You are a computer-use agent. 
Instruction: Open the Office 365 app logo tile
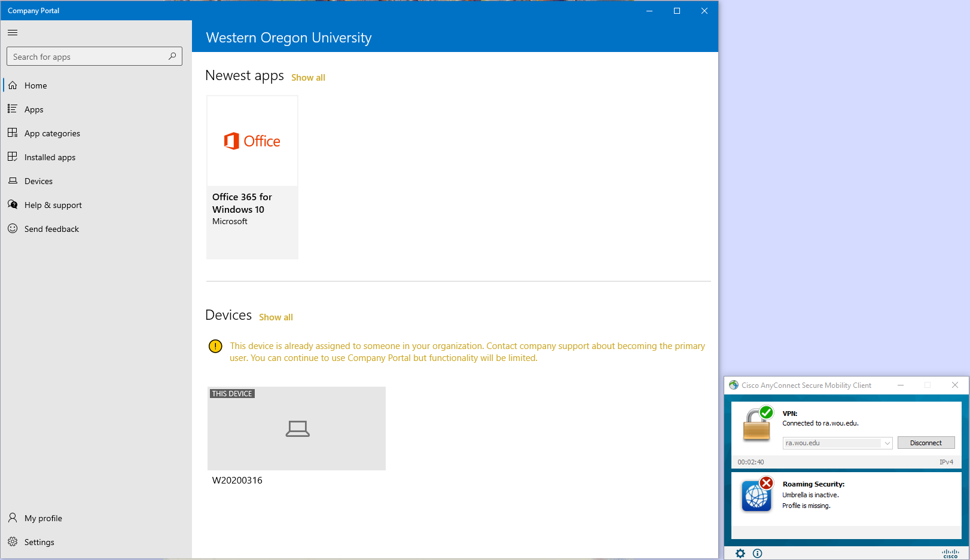(252, 141)
